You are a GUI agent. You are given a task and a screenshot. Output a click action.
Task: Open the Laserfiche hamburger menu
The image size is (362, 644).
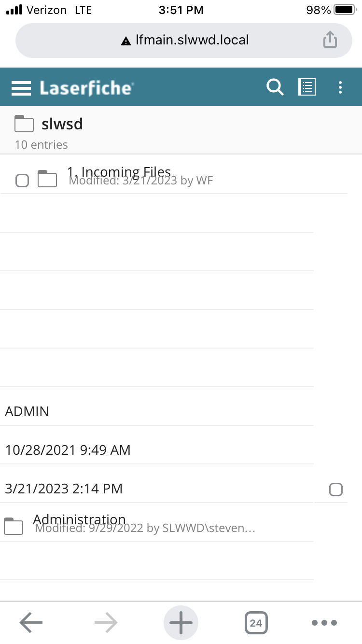coord(21,88)
